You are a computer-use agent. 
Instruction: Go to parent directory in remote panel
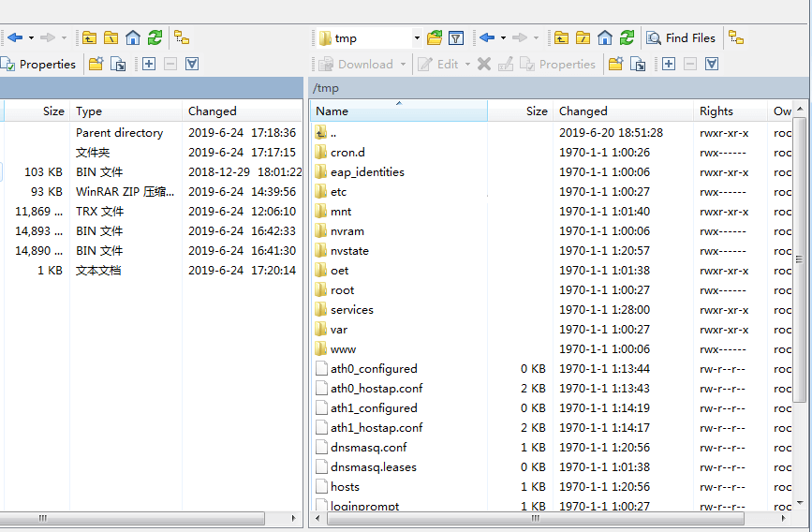(561, 38)
